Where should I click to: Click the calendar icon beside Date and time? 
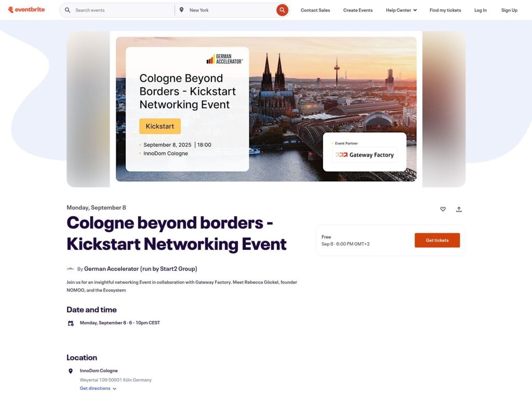(x=70, y=323)
